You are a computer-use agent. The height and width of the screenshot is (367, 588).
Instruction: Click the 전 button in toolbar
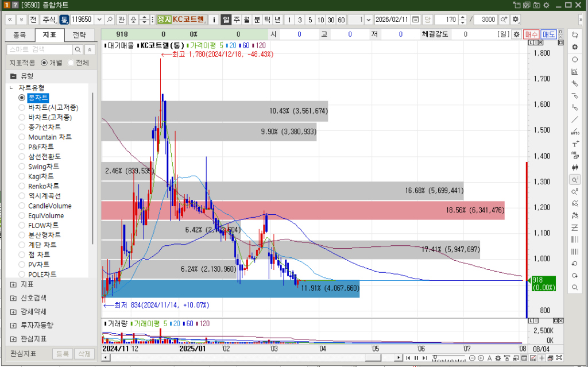[x=33, y=20]
